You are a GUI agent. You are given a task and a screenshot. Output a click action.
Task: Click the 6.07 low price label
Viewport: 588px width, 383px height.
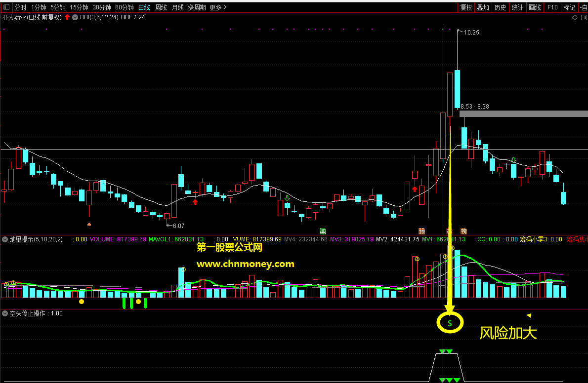(178, 226)
